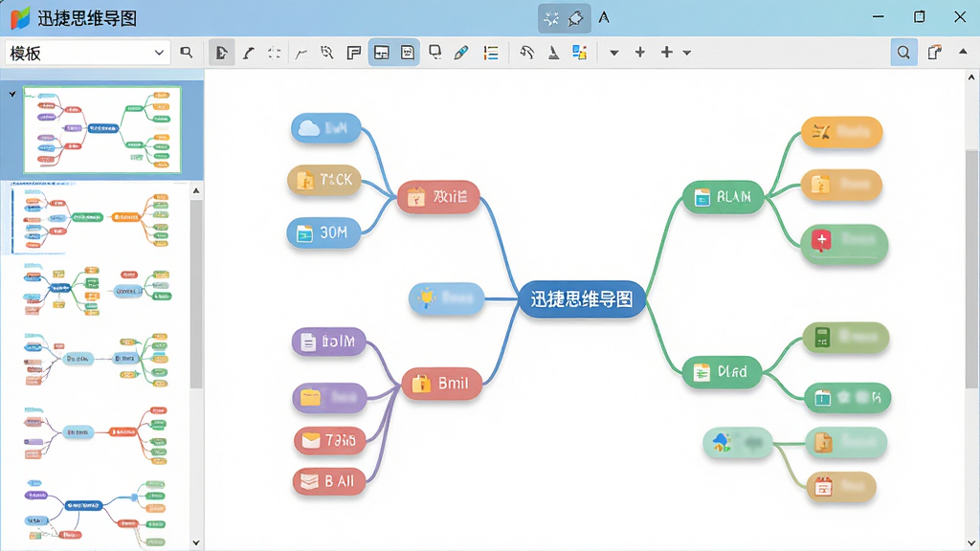Select the green RLAN node

tap(724, 197)
